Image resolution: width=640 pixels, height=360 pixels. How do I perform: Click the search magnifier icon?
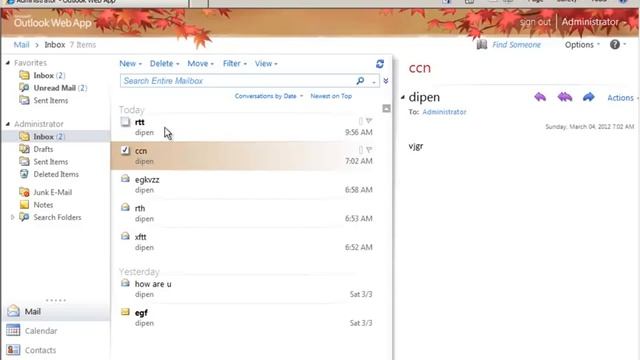click(360, 81)
